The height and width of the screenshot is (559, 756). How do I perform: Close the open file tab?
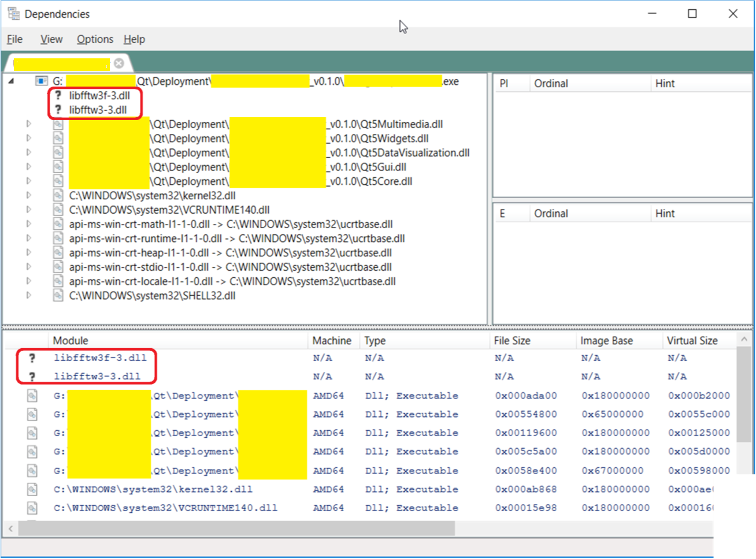(x=119, y=63)
